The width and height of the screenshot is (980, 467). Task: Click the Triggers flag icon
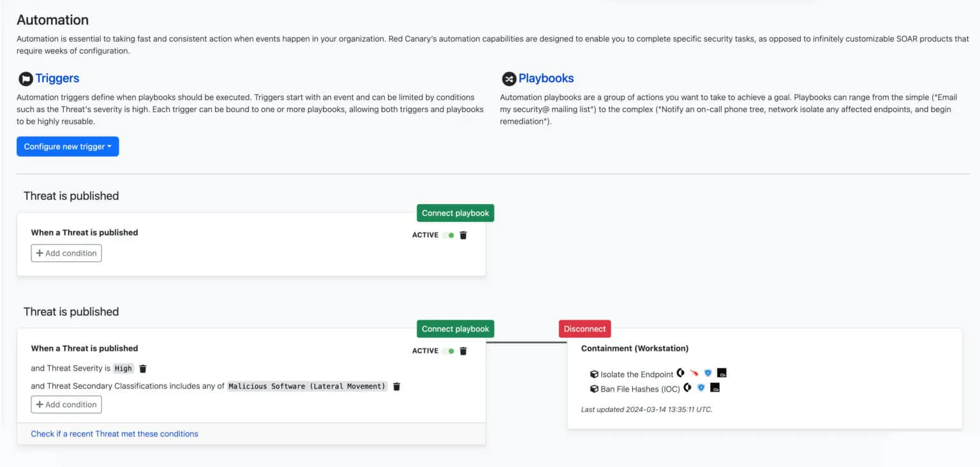(25, 79)
